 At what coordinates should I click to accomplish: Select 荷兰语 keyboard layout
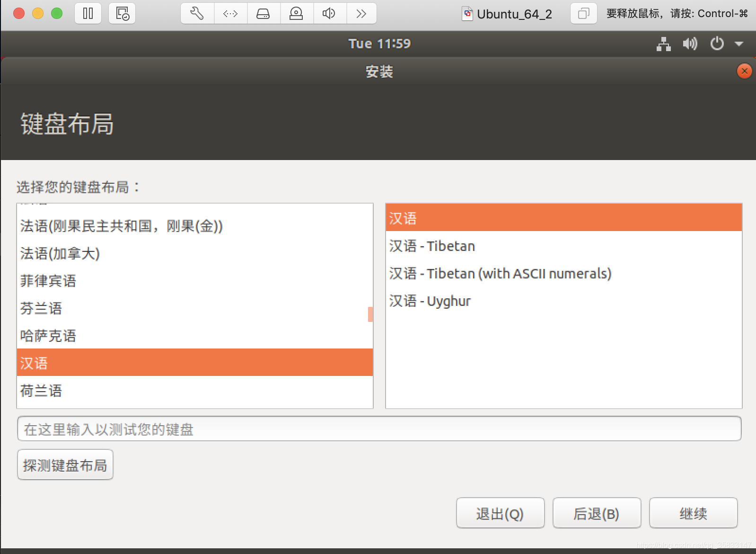tap(195, 391)
